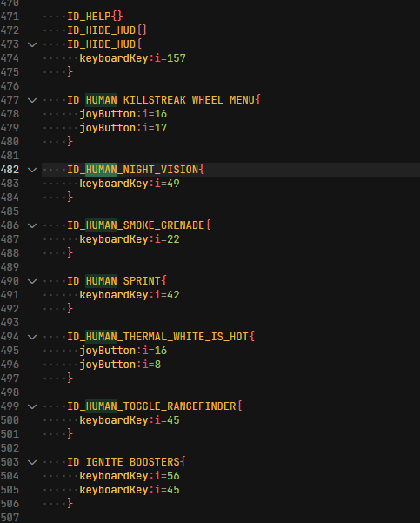The width and height of the screenshot is (420, 523).
Task: Collapse the ID_HUMAN_THERMAL_WHITE_IS_HOT fold chevron
Action: pos(32,337)
